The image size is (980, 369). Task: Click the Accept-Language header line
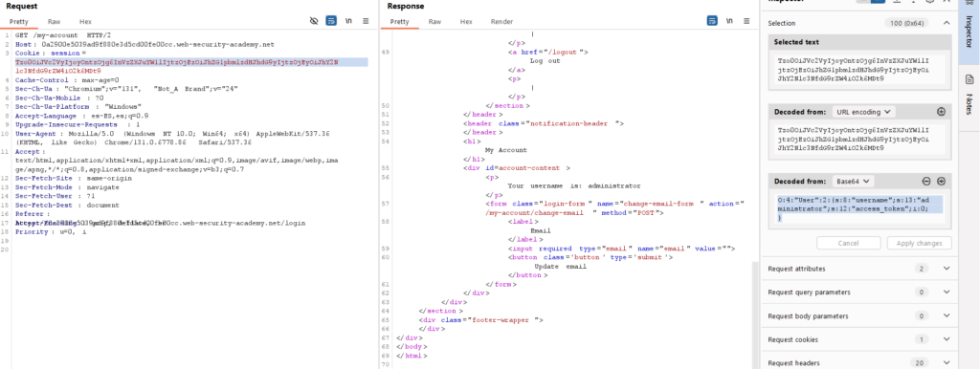82,116
